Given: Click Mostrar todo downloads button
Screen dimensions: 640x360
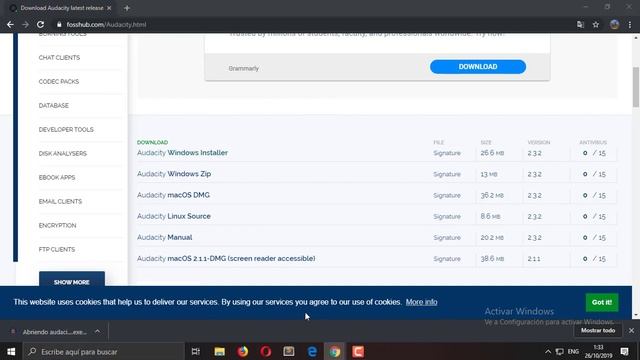Looking at the screenshot, I should (x=598, y=331).
